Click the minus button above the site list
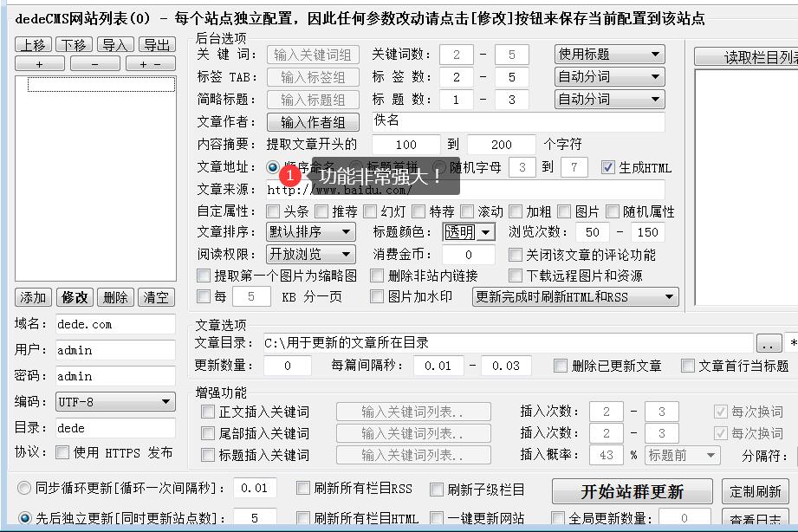 click(95, 64)
